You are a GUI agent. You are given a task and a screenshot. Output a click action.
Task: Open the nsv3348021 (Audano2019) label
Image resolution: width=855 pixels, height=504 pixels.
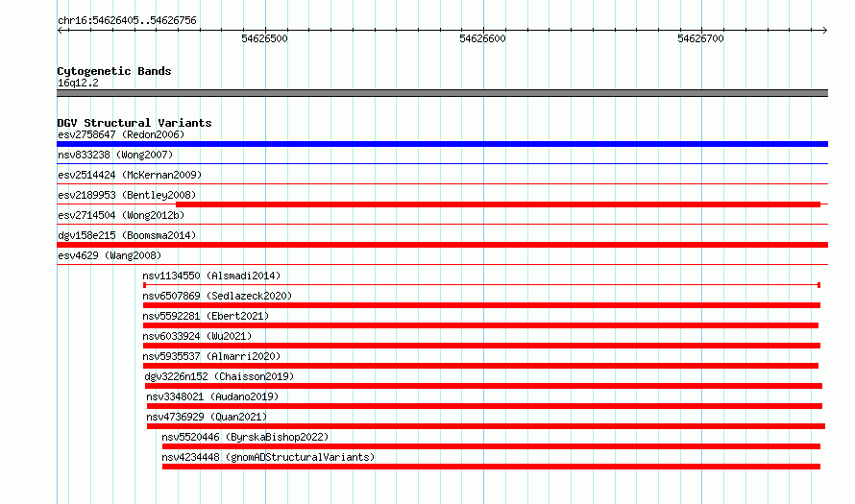click(212, 396)
